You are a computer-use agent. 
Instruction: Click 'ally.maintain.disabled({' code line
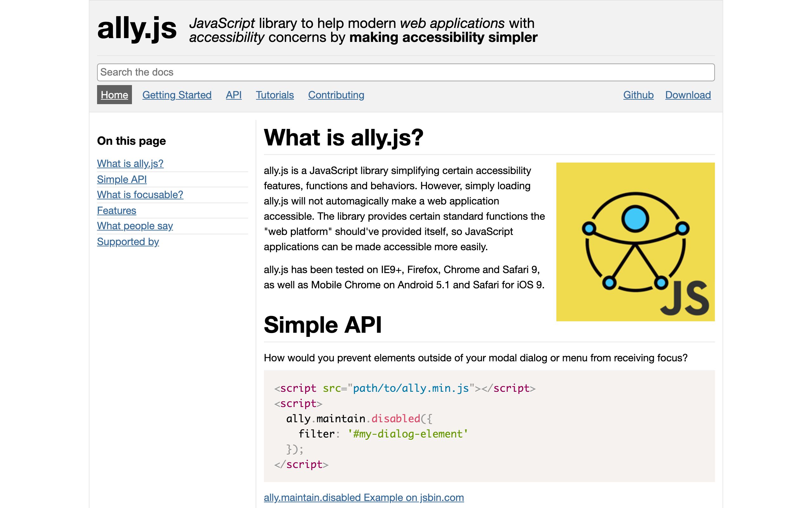click(x=359, y=419)
